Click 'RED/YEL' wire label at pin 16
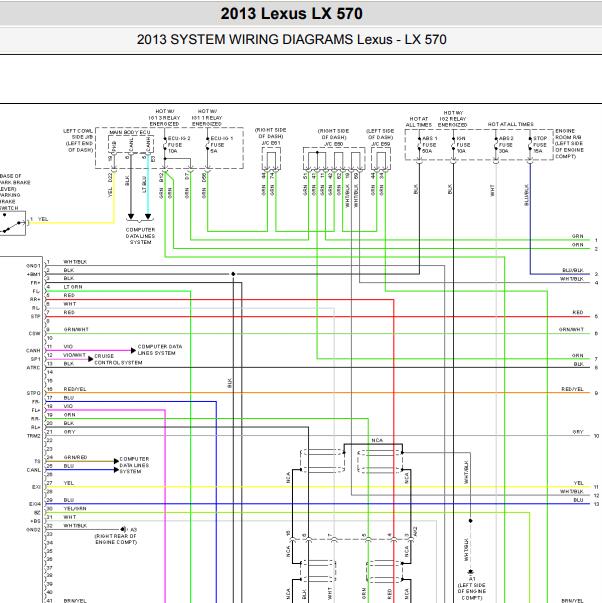 [x=75, y=389]
